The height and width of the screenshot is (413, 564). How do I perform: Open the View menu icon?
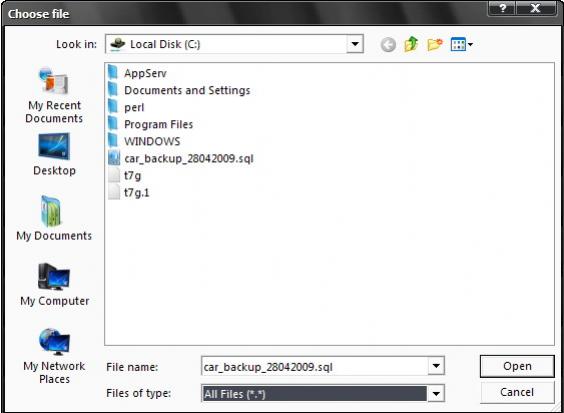click(461, 45)
